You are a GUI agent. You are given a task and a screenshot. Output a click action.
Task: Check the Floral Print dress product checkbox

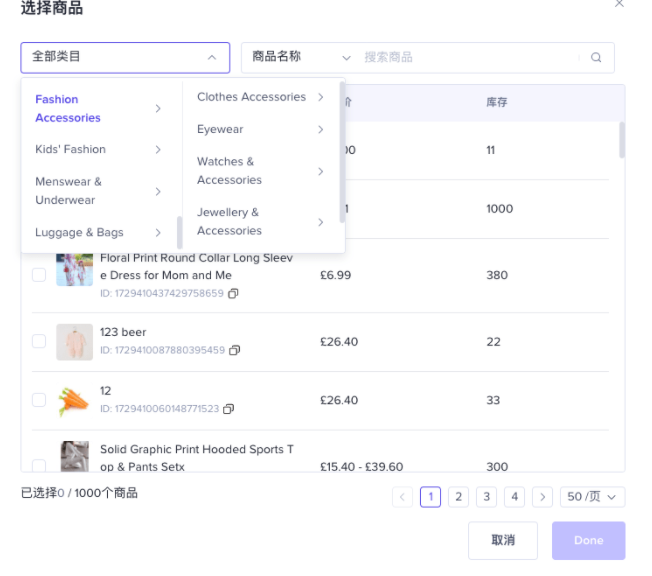click(x=39, y=275)
